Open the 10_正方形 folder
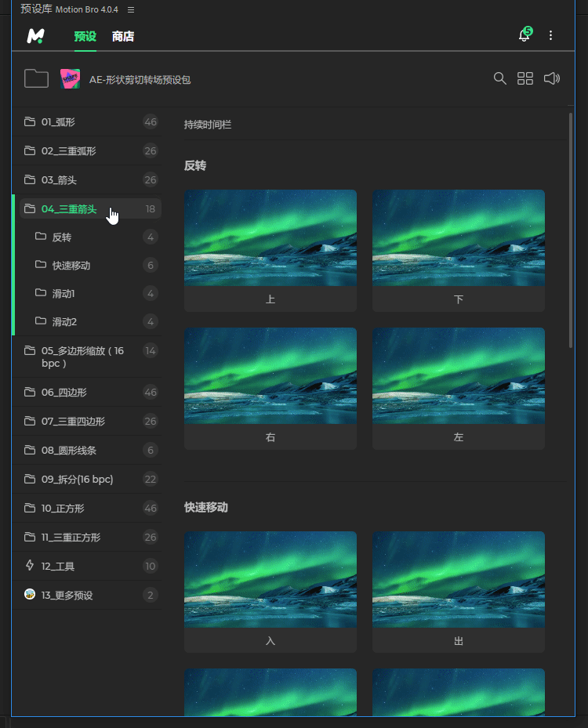588x728 pixels. [x=89, y=509]
